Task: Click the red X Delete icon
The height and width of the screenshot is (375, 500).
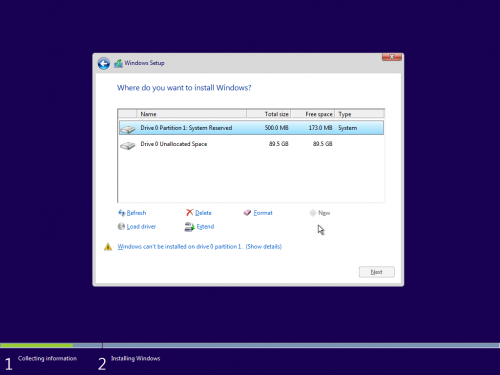Action: (189, 212)
